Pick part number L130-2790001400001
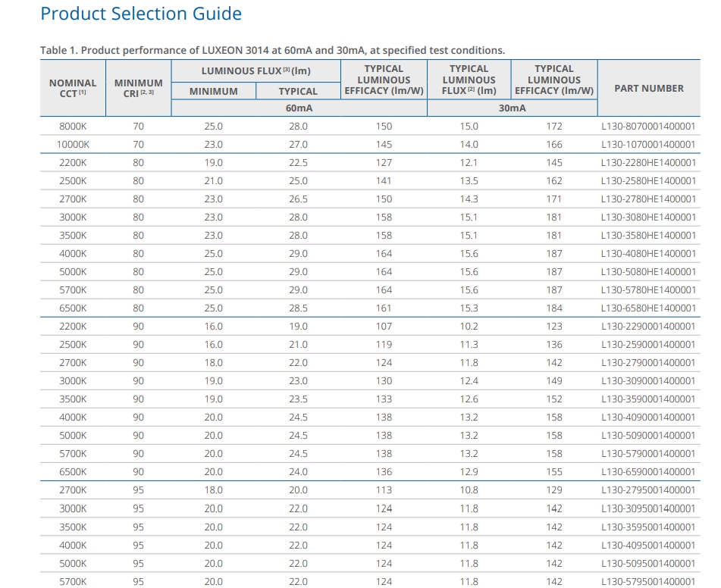The image size is (721, 588). pos(648,363)
